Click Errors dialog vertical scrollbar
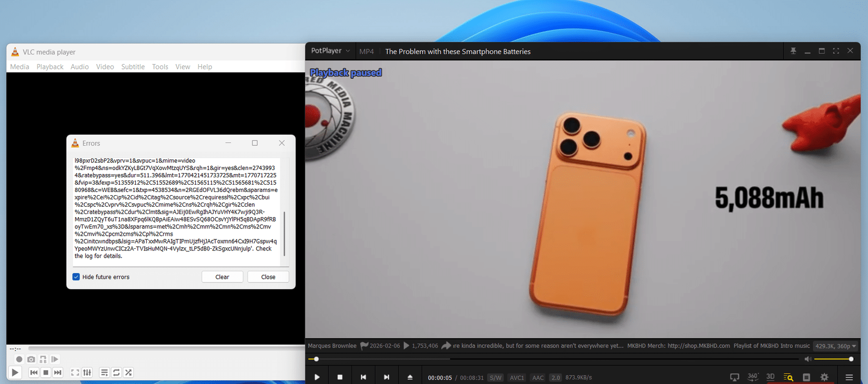The width and height of the screenshot is (868, 384). 285,234
